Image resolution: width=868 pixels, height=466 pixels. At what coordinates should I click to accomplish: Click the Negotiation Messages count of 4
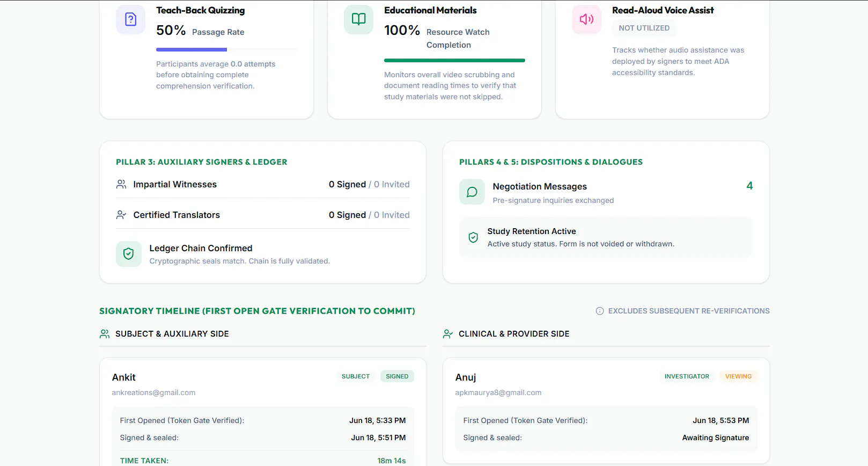pyautogui.click(x=749, y=186)
